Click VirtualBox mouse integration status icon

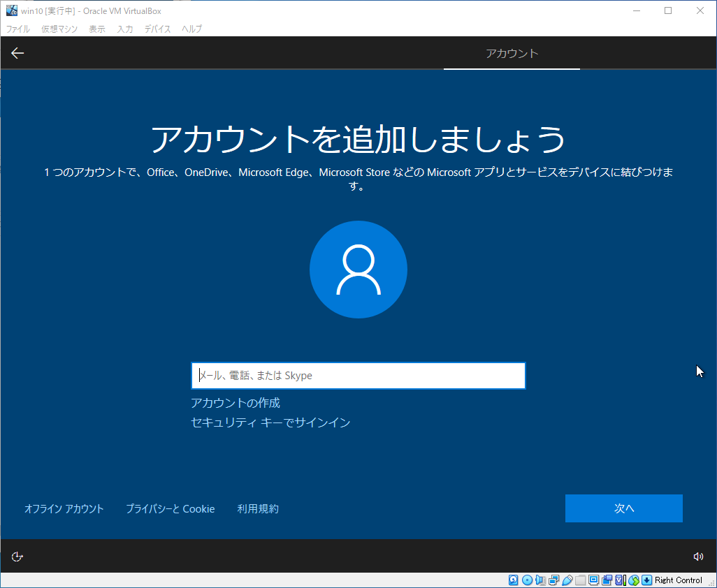(x=634, y=580)
